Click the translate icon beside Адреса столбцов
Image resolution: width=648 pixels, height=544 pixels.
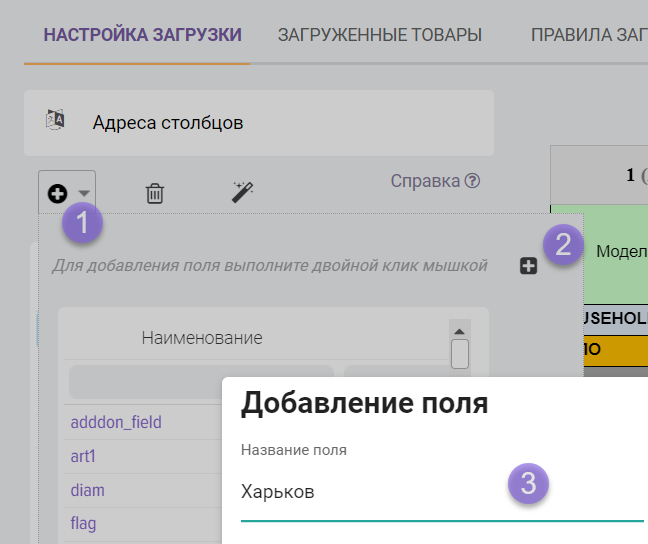point(55,121)
